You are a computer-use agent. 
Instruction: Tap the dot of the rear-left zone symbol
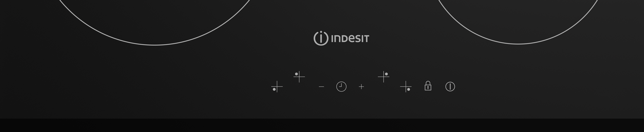click(296, 74)
